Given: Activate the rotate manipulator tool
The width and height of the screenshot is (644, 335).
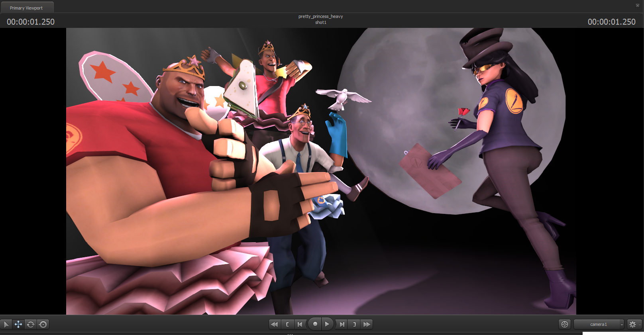Looking at the screenshot, I should (31, 324).
